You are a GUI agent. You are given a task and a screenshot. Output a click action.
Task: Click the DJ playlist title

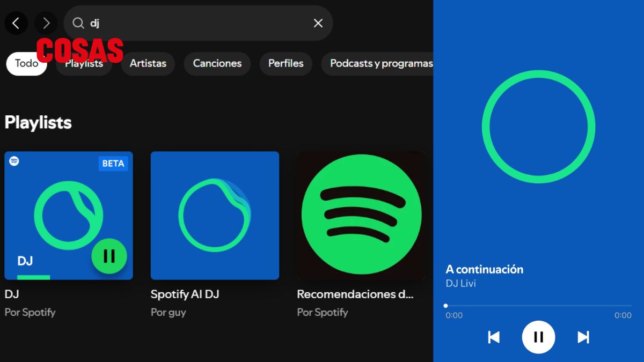pos(12,294)
